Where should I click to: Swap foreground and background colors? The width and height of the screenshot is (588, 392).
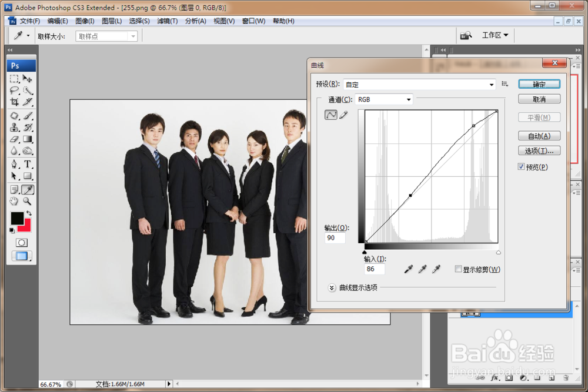click(29, 213)
